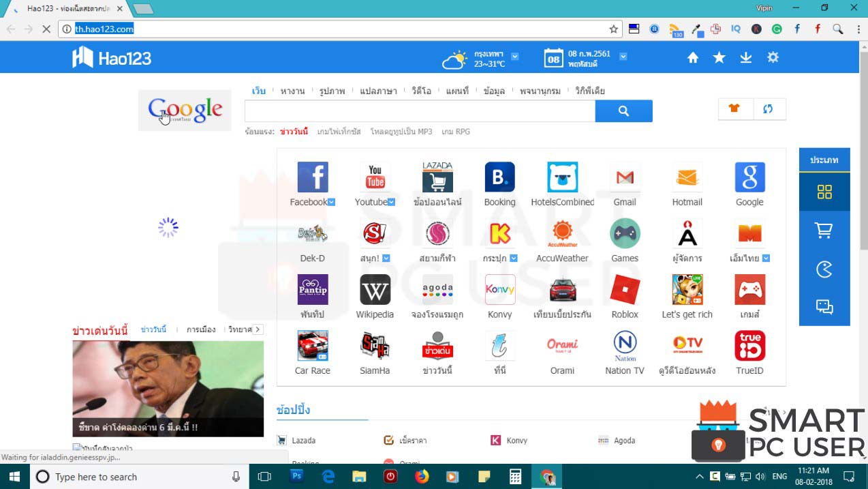Open the download icon in the Hao123 header
868x489 pixels.
[x=745, y=57]
